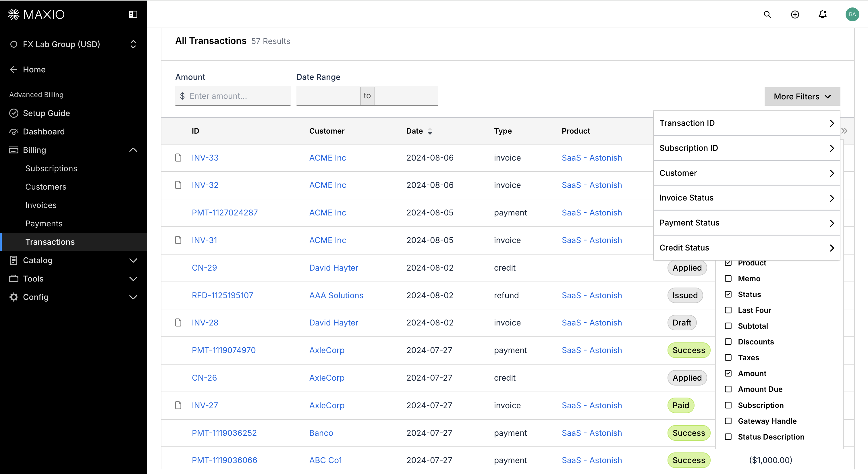The height and width of the screenshot is (474, 868).
Task: Open the Payment Status filter
Action: [x=746, y=223]
